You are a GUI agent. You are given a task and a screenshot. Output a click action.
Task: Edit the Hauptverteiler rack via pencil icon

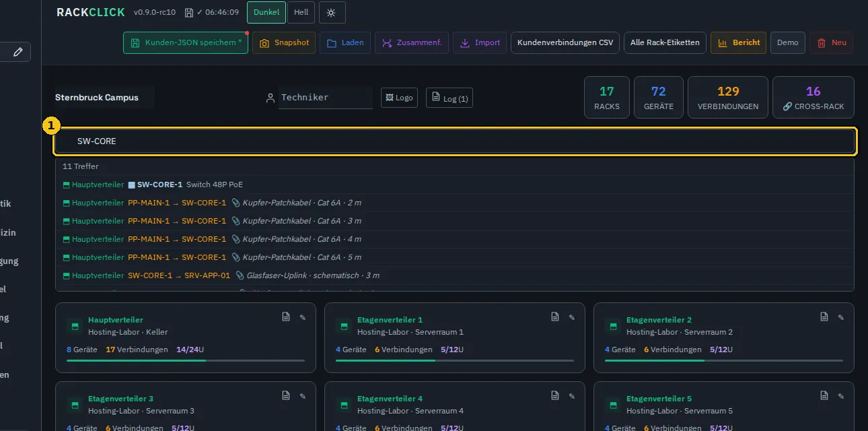(x=303, y=317)
